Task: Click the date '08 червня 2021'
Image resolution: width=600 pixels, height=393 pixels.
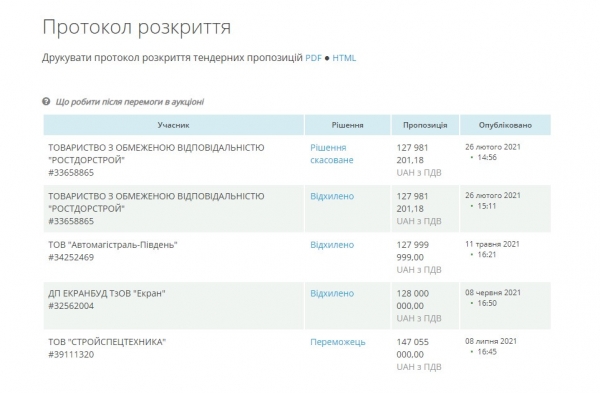Action: [493, 293]
